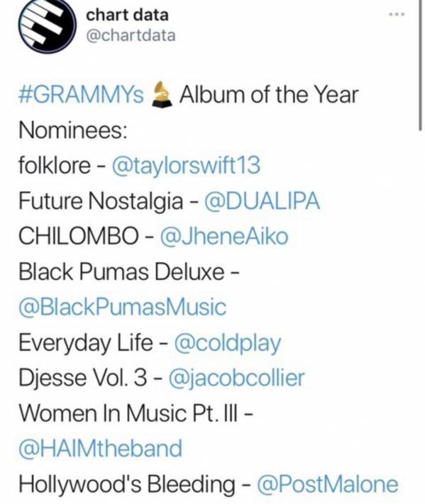Open the @coldplay mention
This screenshot has height=504, width=425.
[228, 343]
